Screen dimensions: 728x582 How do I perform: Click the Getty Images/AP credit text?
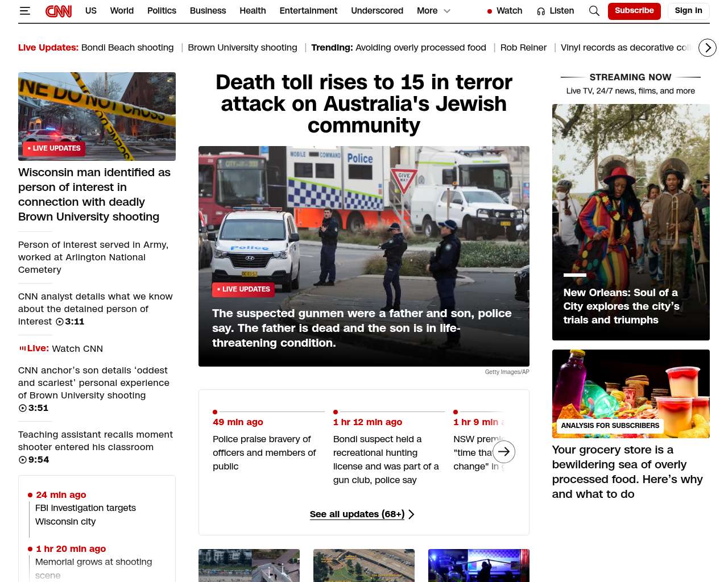[507, 372]
